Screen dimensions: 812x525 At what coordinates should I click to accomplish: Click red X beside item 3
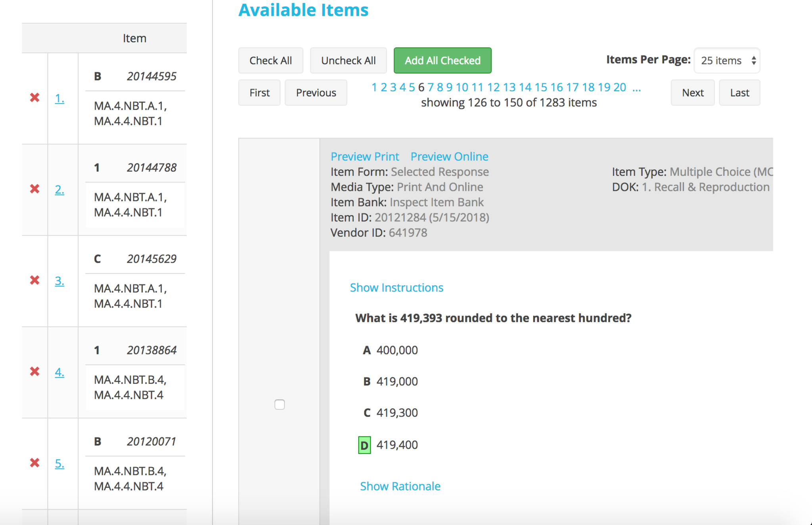35,280
